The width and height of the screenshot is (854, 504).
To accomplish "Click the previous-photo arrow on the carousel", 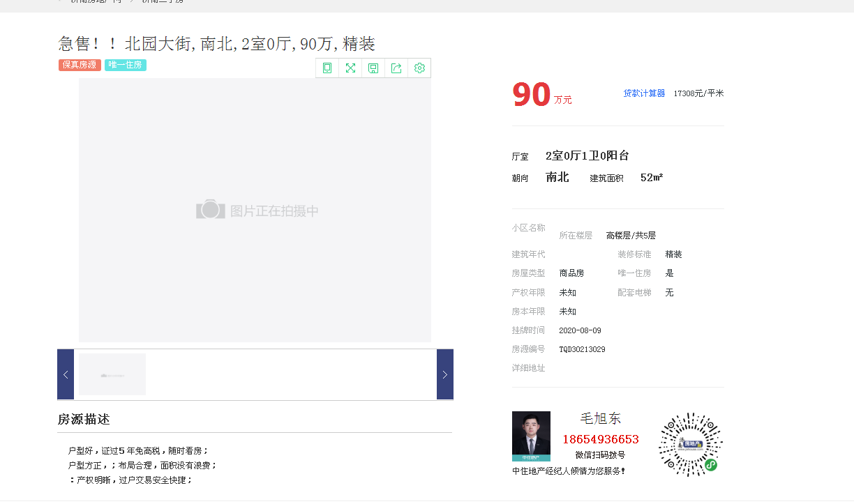I will point(65,374).
